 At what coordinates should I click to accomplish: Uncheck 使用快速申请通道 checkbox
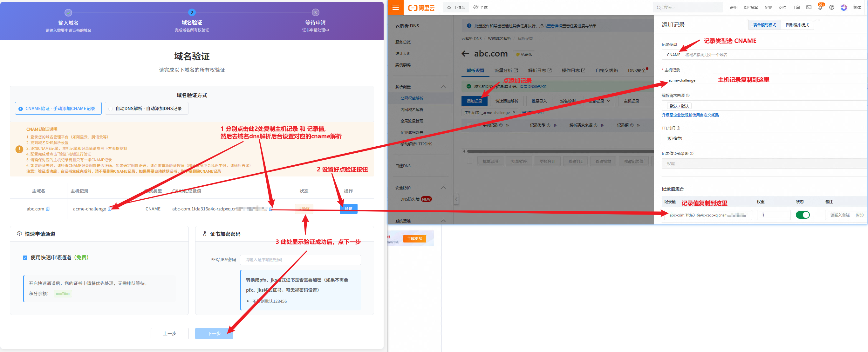(x=25, y=258)
